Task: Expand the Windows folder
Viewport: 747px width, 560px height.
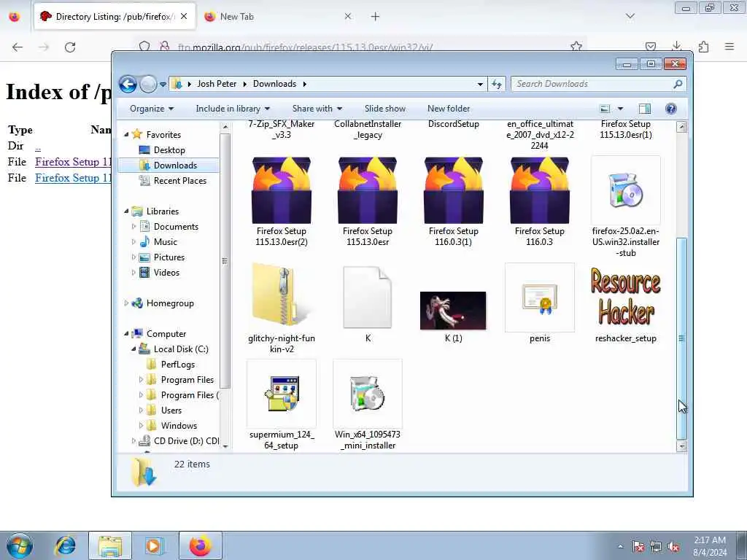Action: pos(141,425)
